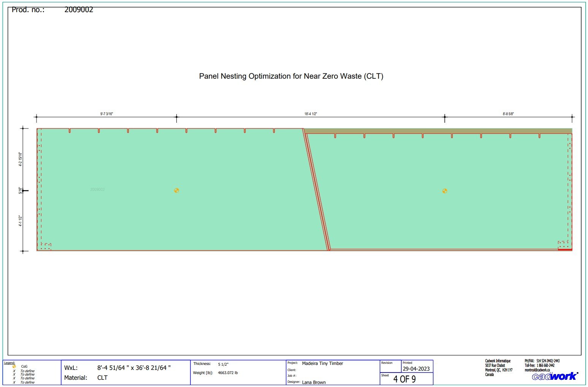Click the cadwork logo
This screenshot has height=387, width=588.
click(555, 376)
